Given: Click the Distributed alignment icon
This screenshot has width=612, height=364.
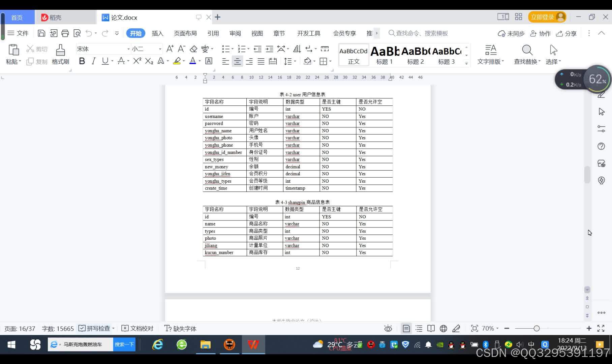Looking at the screenshot, I should pyautogui.click(x=273, y=61).
